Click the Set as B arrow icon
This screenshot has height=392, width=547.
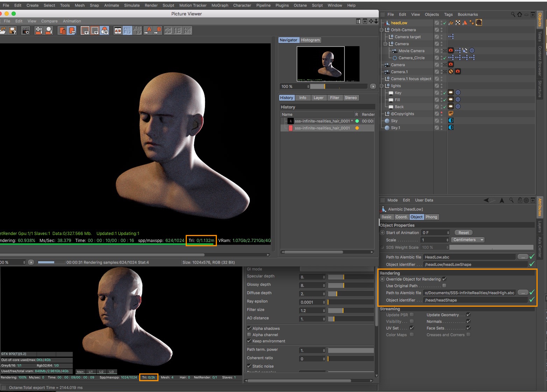pos(158,30)
